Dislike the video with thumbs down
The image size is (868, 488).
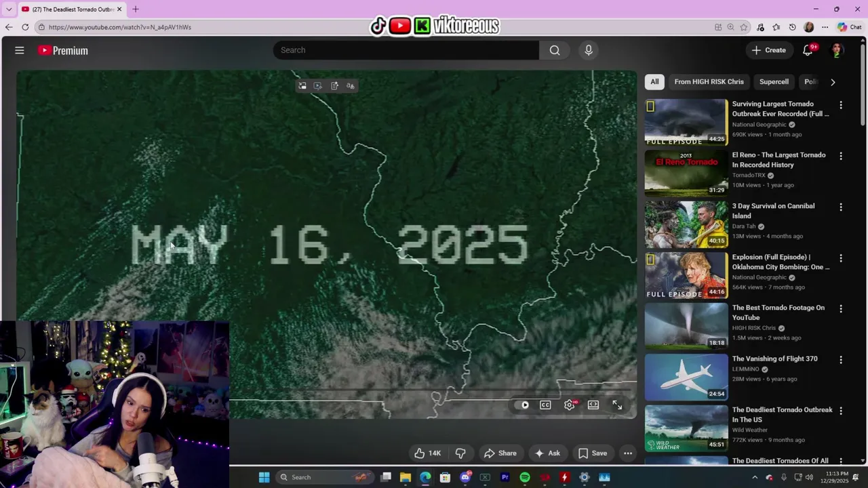(x=460, y=453)
